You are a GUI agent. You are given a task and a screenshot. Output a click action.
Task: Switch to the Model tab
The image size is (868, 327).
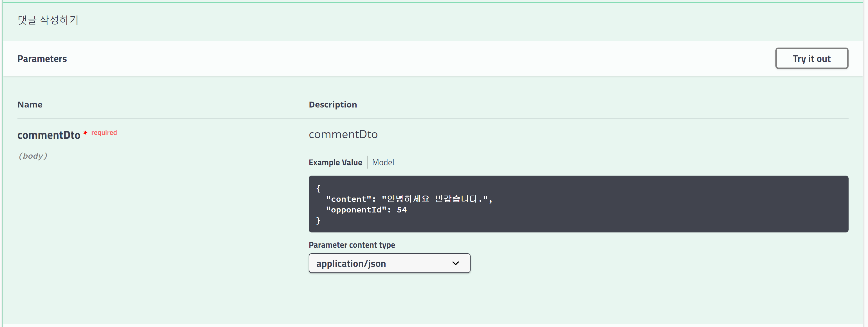[x=382, y=162]
